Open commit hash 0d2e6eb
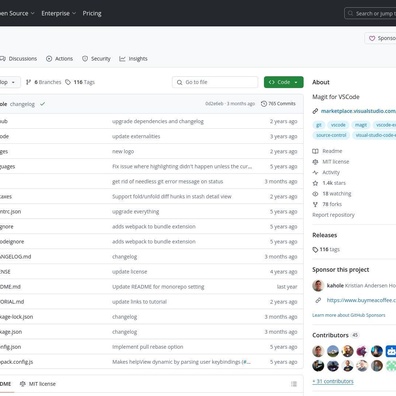This screenshot has width=396, height=396. click(x=214, y=104)
